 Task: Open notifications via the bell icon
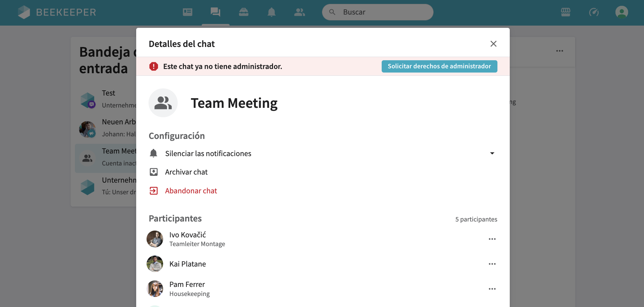271,12
